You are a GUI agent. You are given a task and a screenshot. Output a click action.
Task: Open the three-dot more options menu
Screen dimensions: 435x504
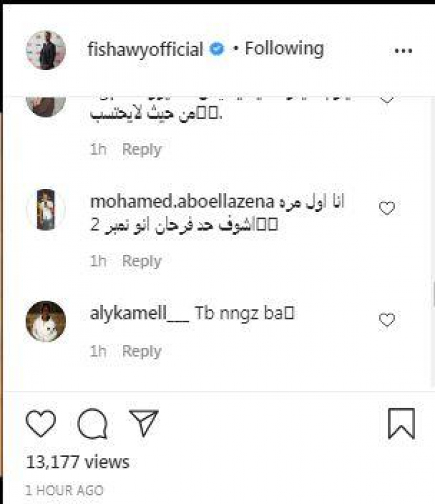coord(403,51)
